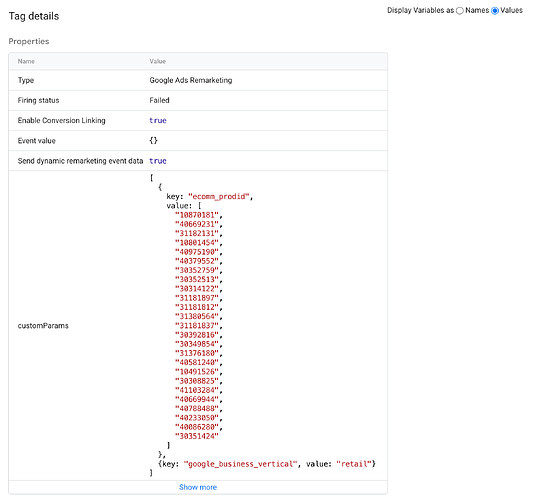
Task: Click the Enable Conversion Linking true value
Action: [x=158, y=120]
